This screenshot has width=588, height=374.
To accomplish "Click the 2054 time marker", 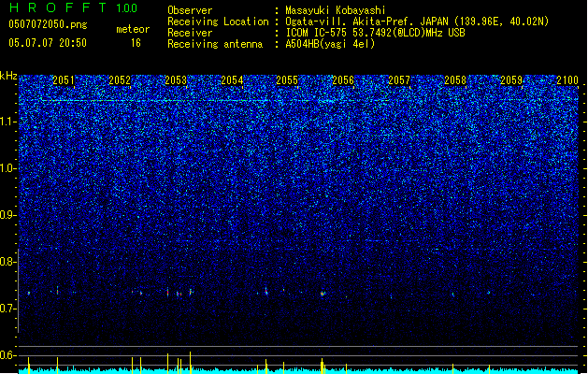I will point(232,80).
